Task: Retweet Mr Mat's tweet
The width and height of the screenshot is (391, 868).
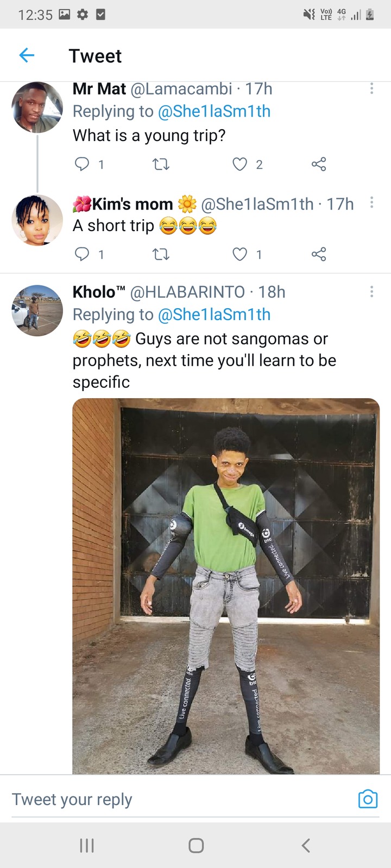Action: 161,164
